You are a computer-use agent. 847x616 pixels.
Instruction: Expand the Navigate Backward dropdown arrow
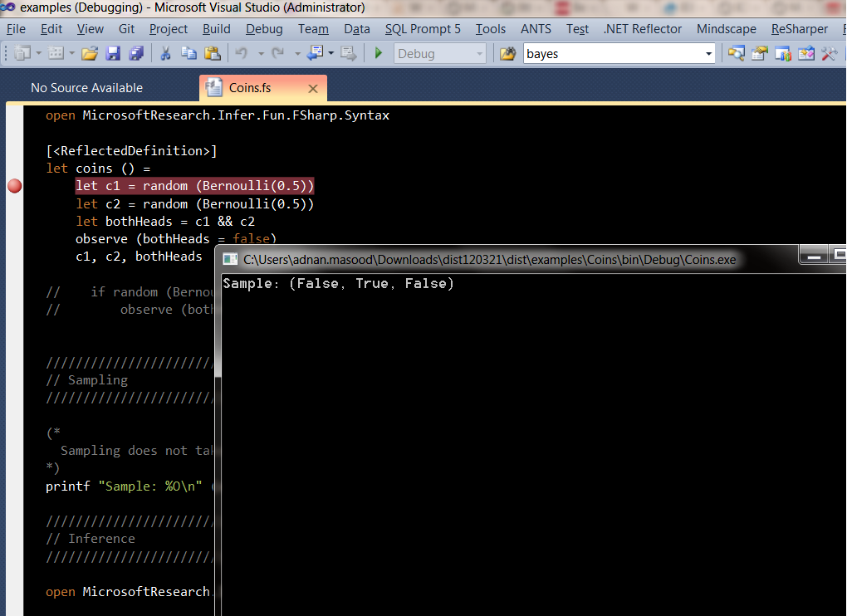(330, 53)
